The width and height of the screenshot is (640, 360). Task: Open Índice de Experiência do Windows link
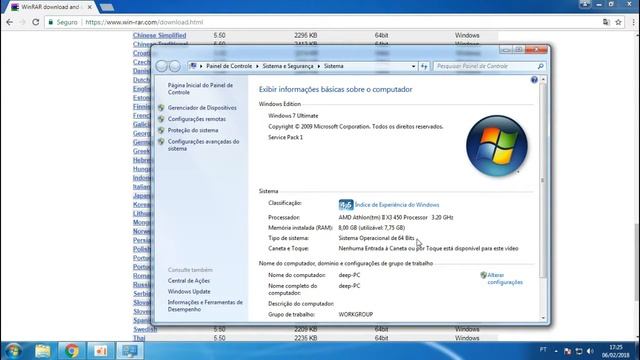(397, 205)
